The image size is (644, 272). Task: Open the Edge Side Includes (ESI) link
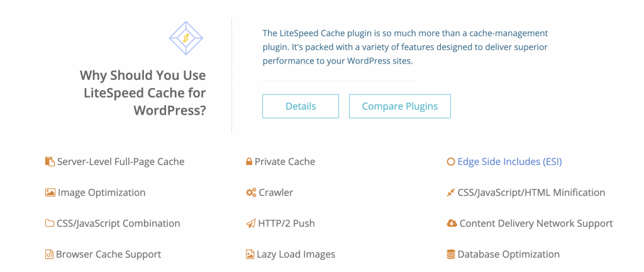[x=509, y=162]
